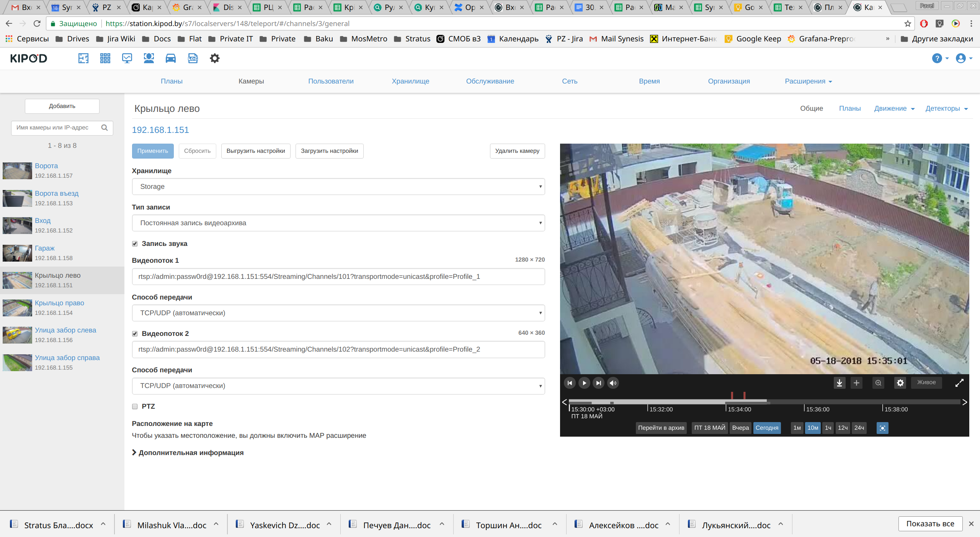Viewport: 980px width, 537px height.
Task: Open download options for Stratus Бла....docx
Action: coord(103,524)
